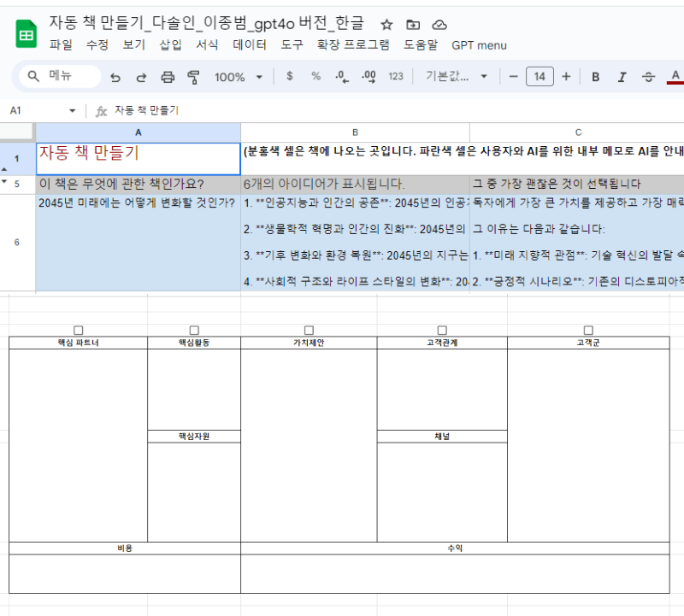
Task: Check the box above 핵심 파트너
Action: tap(79, 330)
